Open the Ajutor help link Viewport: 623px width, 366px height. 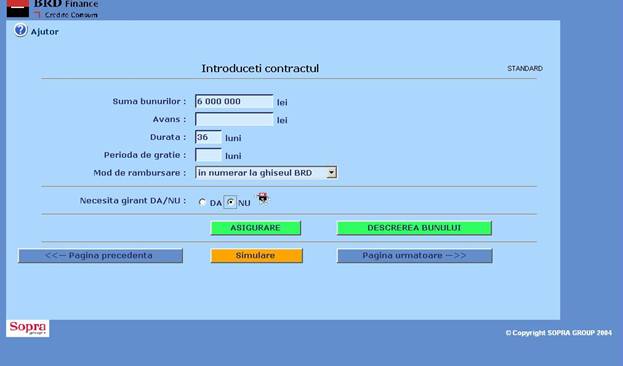click(44, 32)
